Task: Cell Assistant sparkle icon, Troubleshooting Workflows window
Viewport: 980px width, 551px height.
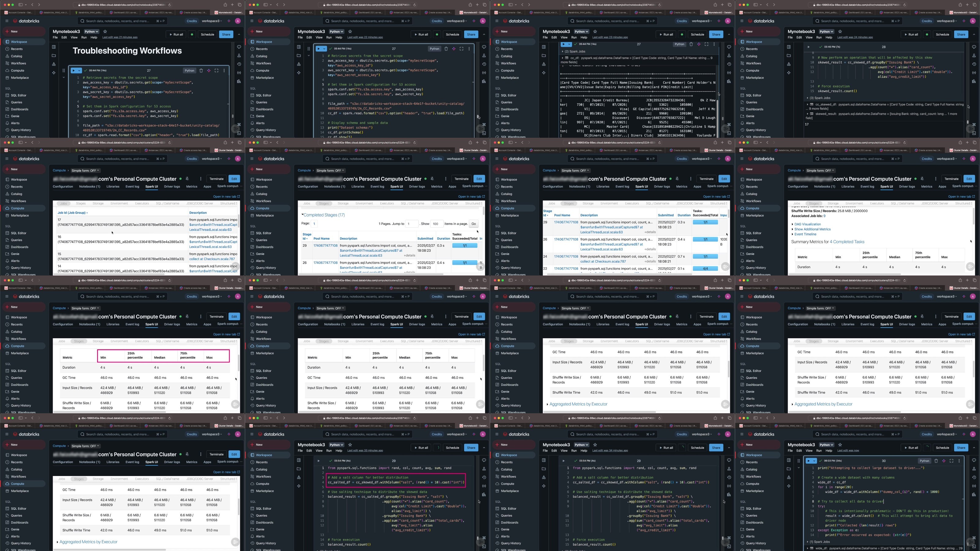Action: point(209,70)
